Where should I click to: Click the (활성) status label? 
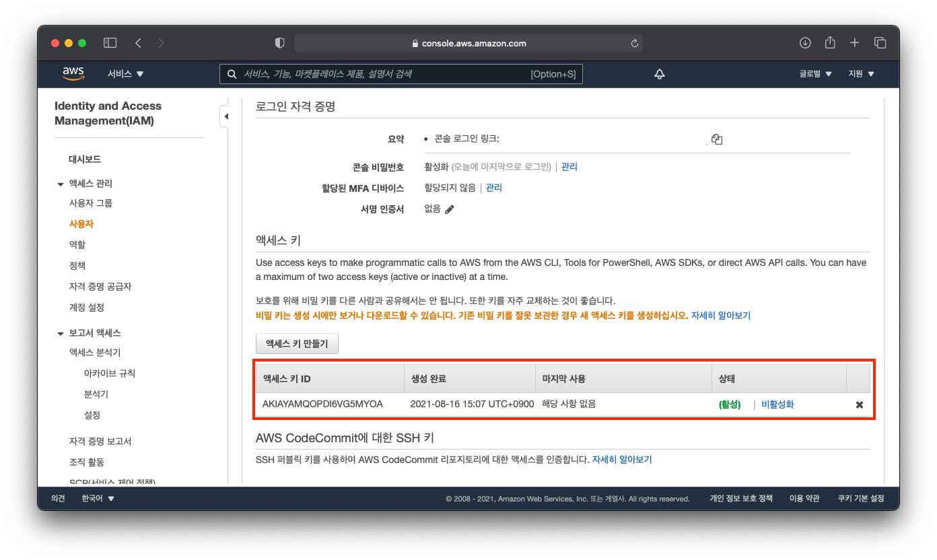pyautogui.click(x=730, y=405)
